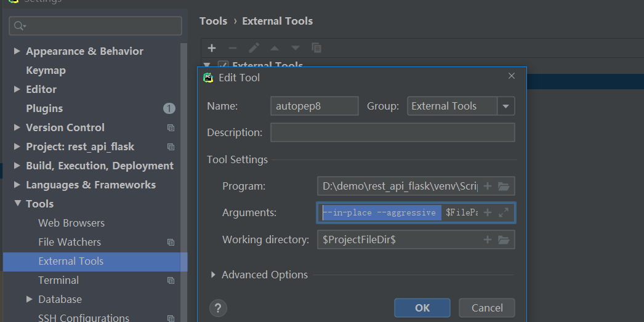Browse for Working directory folder
The width and height of the screenshot is (644, 322).
pyautogui.click(x=504, y=239)
